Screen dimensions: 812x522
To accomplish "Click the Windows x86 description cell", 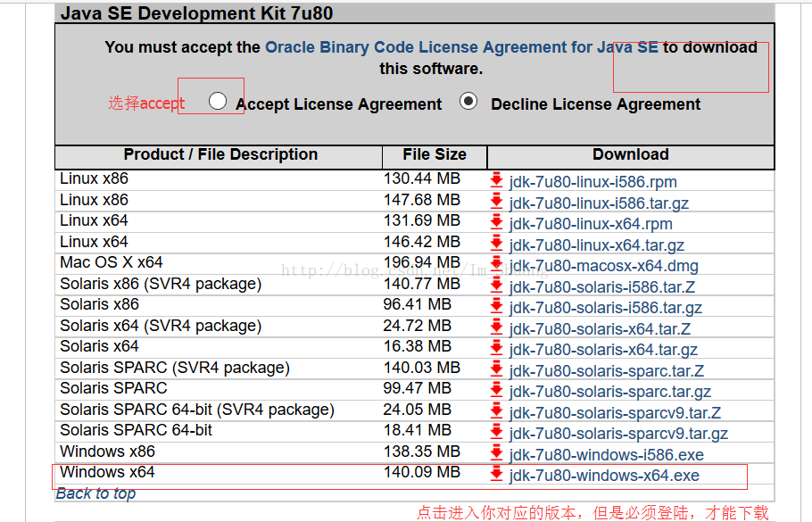I will (x=107, y=451).
